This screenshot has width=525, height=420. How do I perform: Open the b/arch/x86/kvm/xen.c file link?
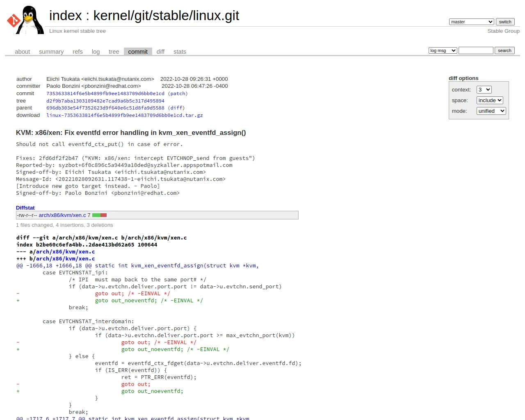[65, 259]
